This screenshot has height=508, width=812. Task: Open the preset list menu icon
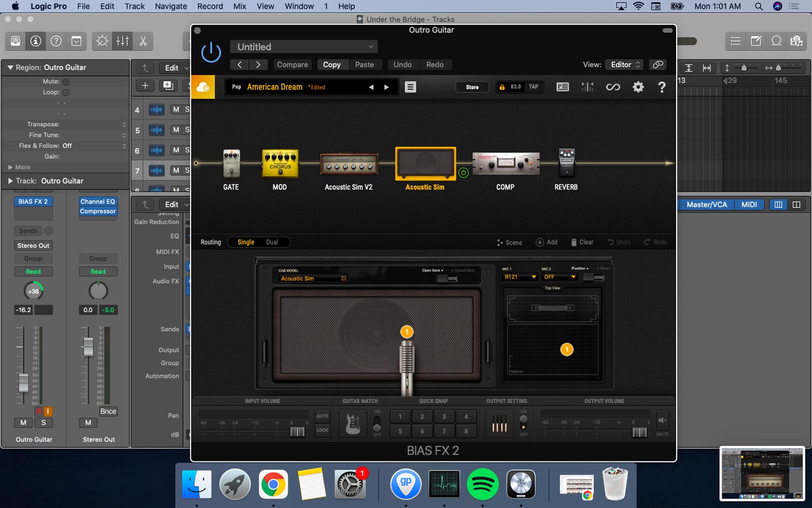click(410, 87)
